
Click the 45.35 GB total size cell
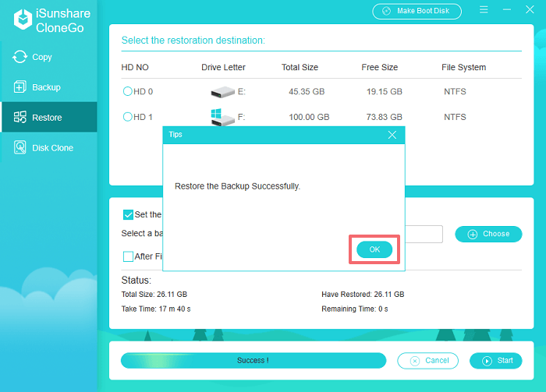tap(307, 92)
